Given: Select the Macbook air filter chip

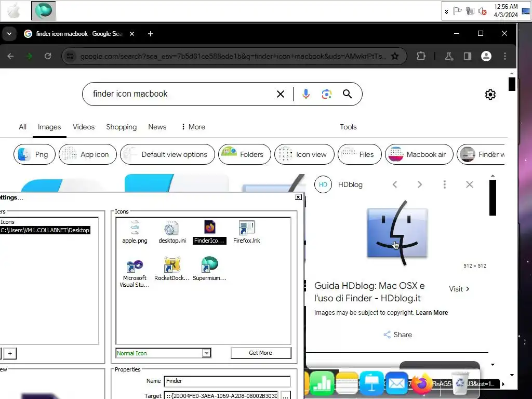Looking at the screenshot, I should [x=419, y=154].
